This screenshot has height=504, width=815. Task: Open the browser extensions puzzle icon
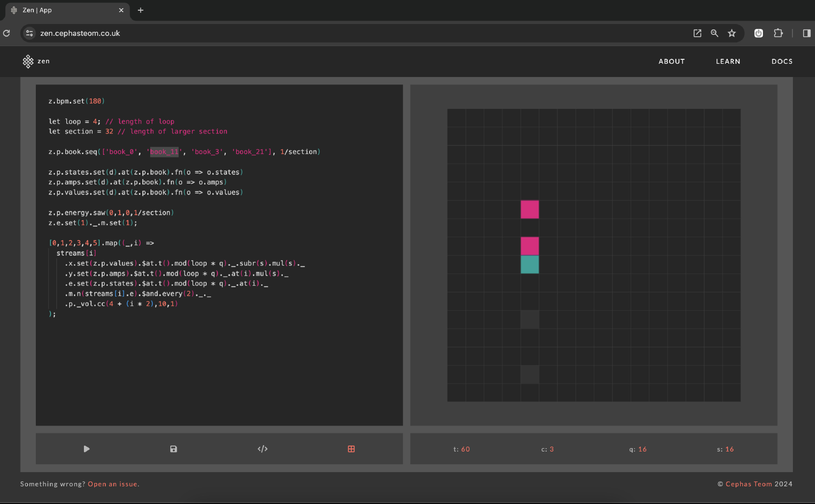click(x=778, y=33)
